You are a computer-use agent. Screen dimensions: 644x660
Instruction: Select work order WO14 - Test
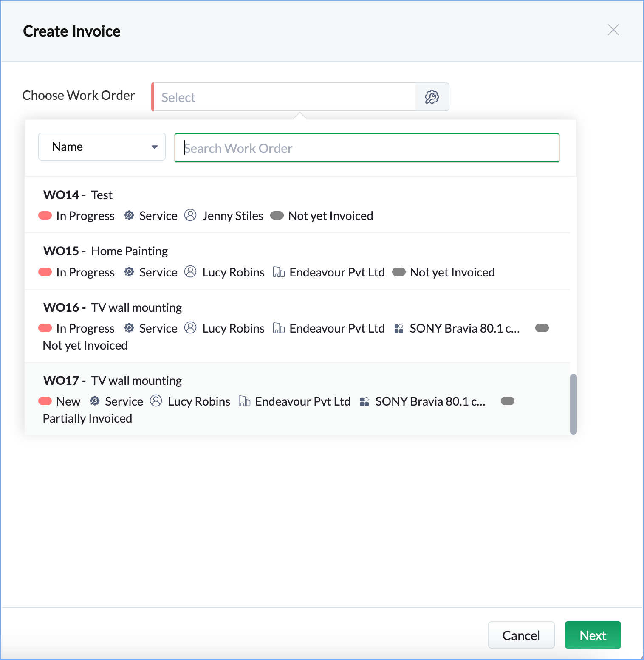297,205
